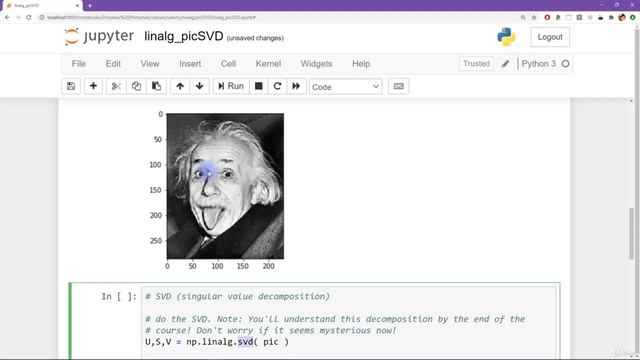The height and width of the screenshot is (360, 640).
Task: Click the Logout button
Action: 550,37
